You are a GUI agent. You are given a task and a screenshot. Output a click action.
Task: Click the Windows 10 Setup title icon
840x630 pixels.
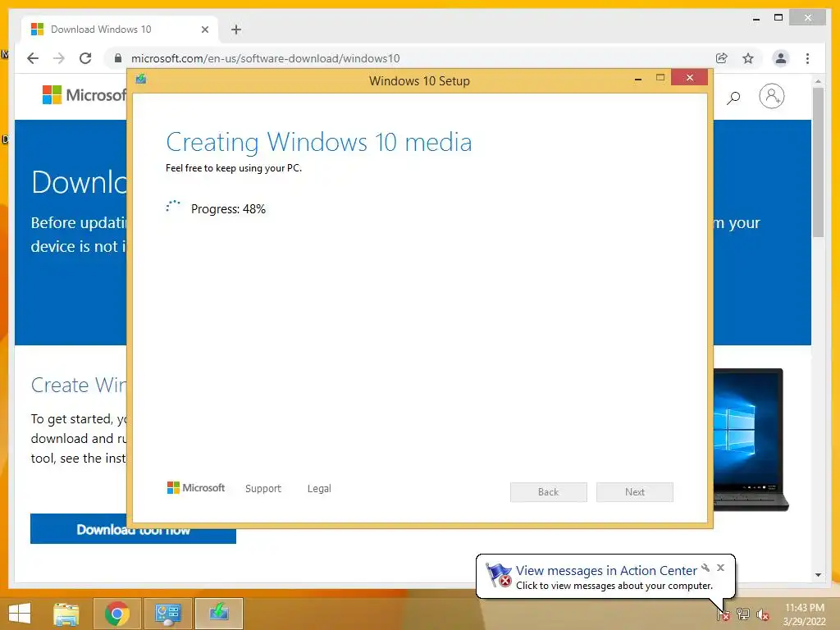point(141,80)
